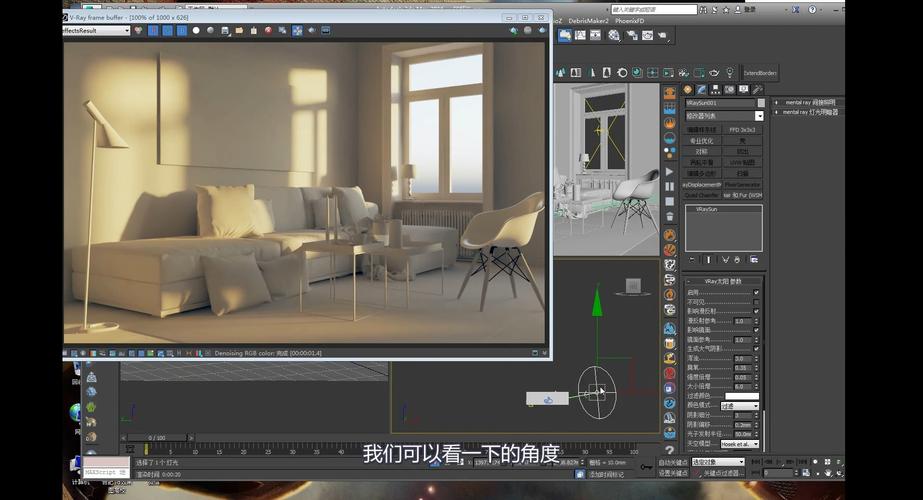
Task: Click the FFD 3x3x3 modifier button
Action: pyautogui.click(x=742, y=130)
